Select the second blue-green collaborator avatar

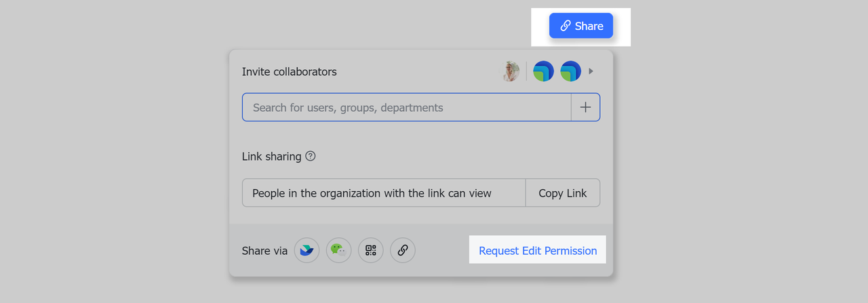pos(570,71)
